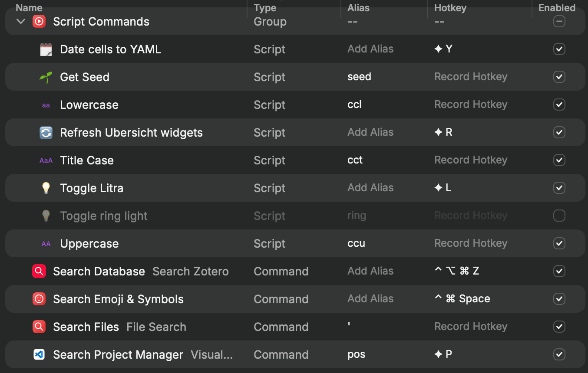Screen dimensions: 588x373
Task: Click the refresh icon for Refresh Ubersicht widgets
Action: tap(46, 133)
